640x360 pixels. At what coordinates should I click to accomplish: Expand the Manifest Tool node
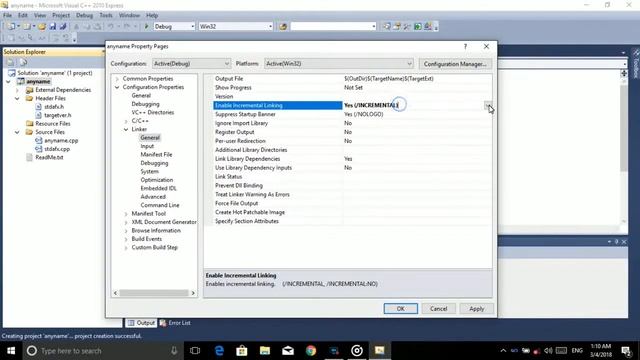[126, 214]
